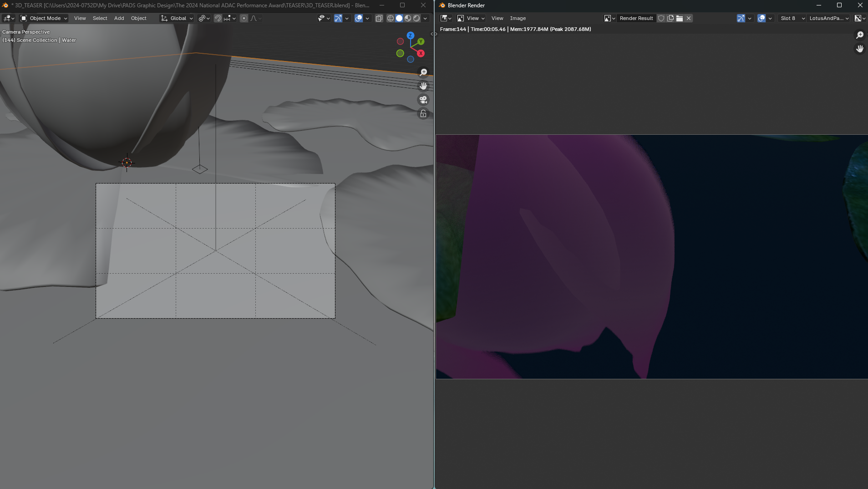Open the transform pivot point menu

pos(204,18)
